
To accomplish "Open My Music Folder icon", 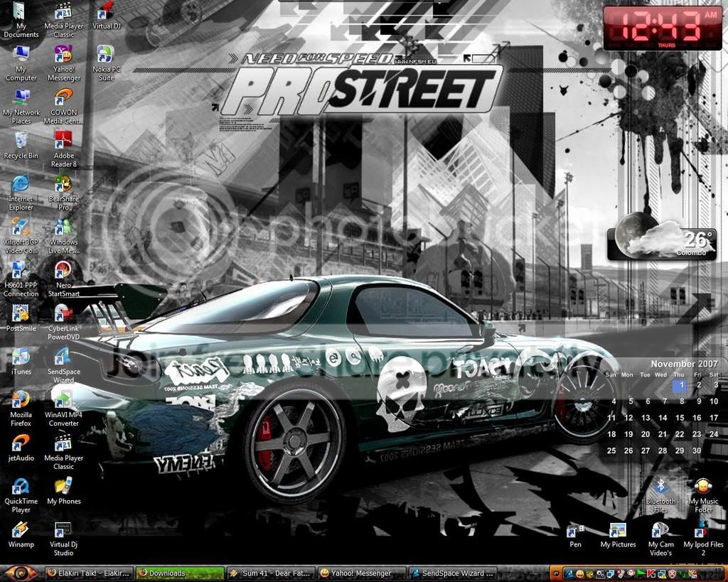I will click(703, 495).
